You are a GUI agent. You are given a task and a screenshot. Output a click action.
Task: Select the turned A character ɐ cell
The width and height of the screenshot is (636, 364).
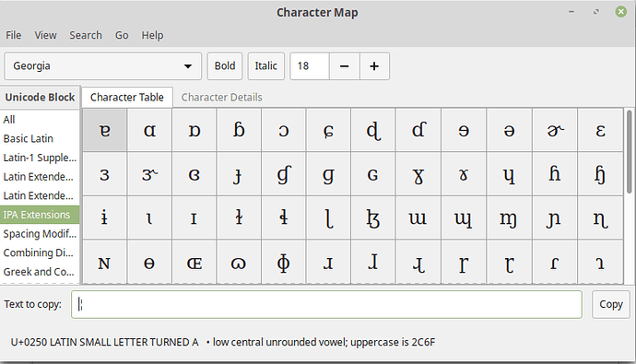105,130
